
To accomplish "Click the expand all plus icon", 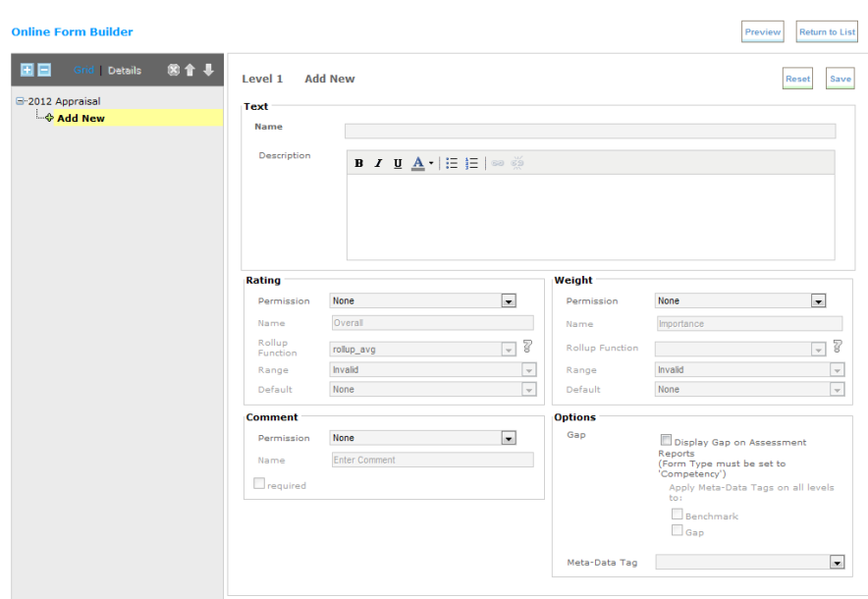I will pos(27,70).
